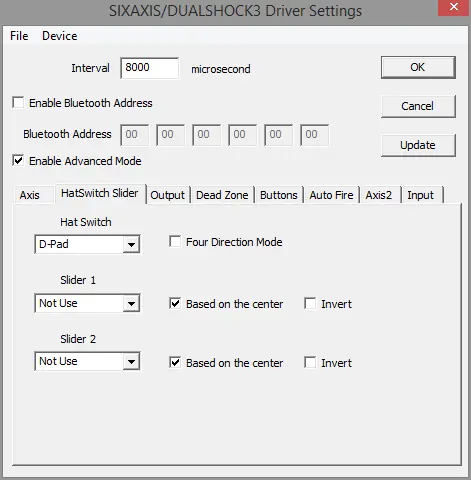Enable Four Direction Mode checkbox

(x=175, y=241)
